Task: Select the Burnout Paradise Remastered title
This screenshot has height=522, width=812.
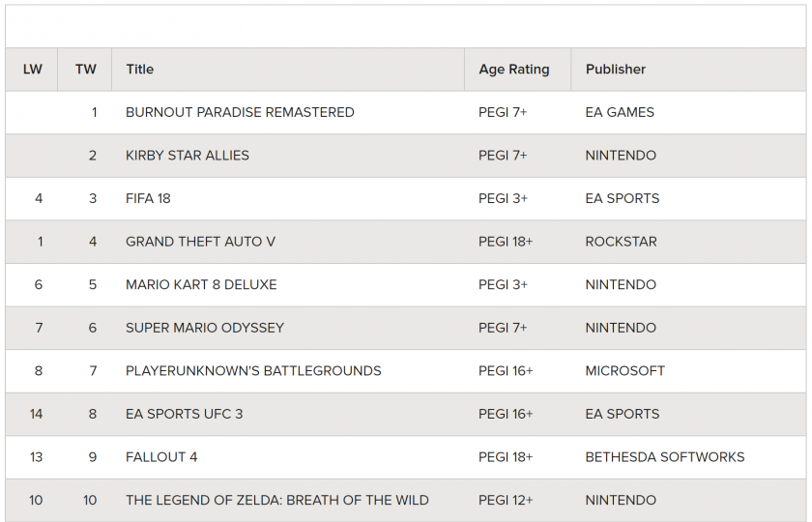Action: 240,112
